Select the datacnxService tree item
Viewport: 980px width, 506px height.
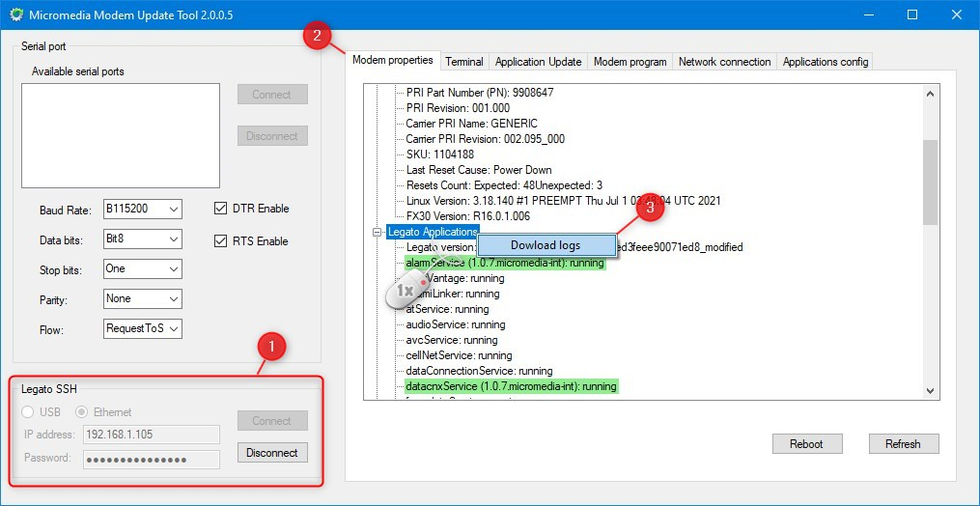point(511,386)
